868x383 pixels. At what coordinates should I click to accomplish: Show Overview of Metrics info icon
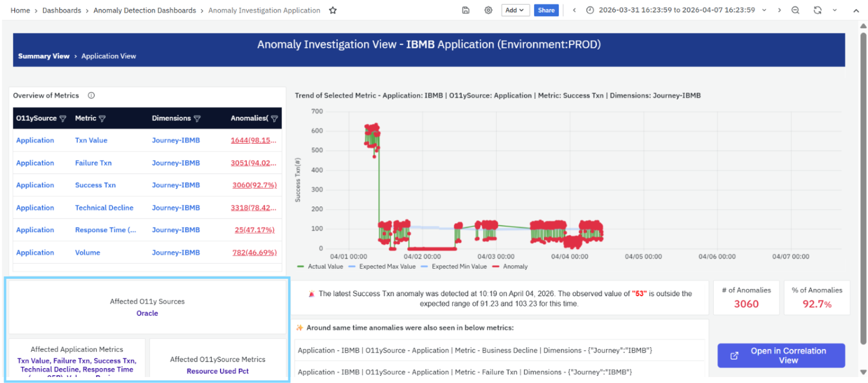(x=92, y=95)
